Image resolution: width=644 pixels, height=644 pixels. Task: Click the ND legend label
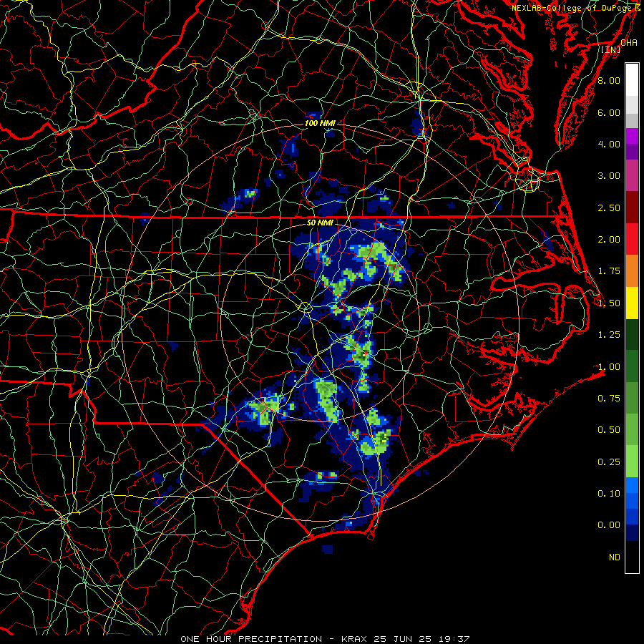tap(615, 557)
